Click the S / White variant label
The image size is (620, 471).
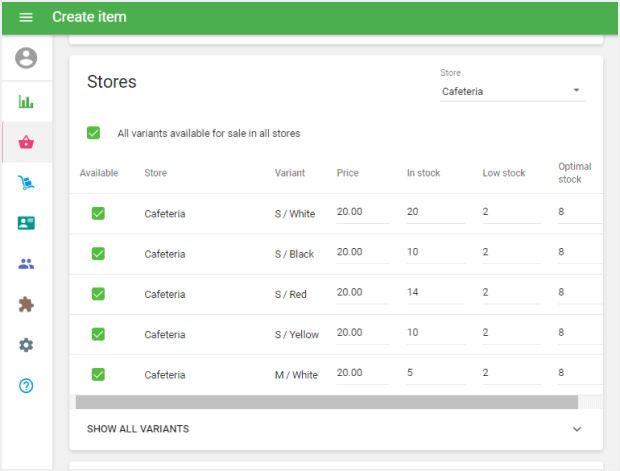coord(295,214)
